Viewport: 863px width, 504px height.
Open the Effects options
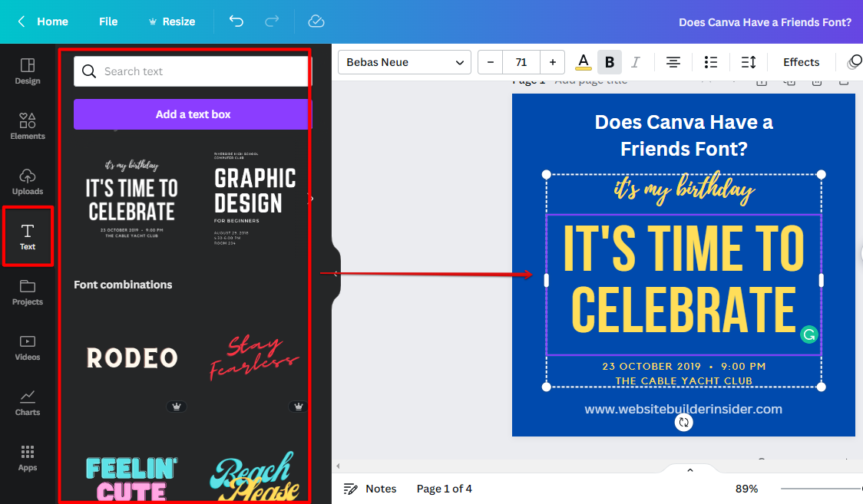(801, 62)
